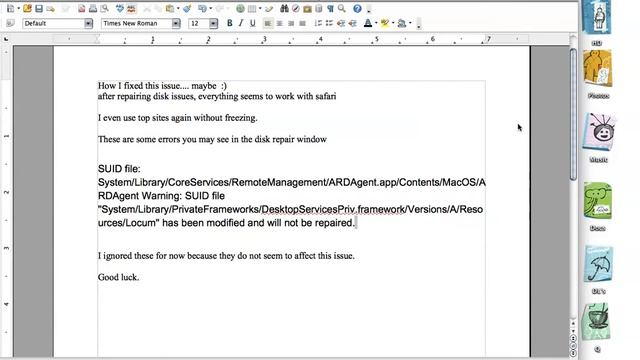Open the New document dropdown arrow
Screen dimensions: 640x360
(x=18, y=9)
